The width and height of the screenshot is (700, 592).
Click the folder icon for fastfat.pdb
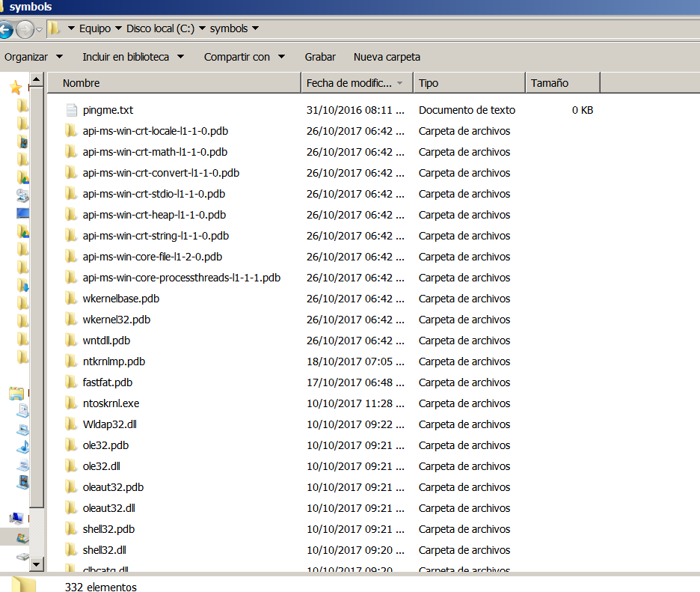click(x=71, y=382)
